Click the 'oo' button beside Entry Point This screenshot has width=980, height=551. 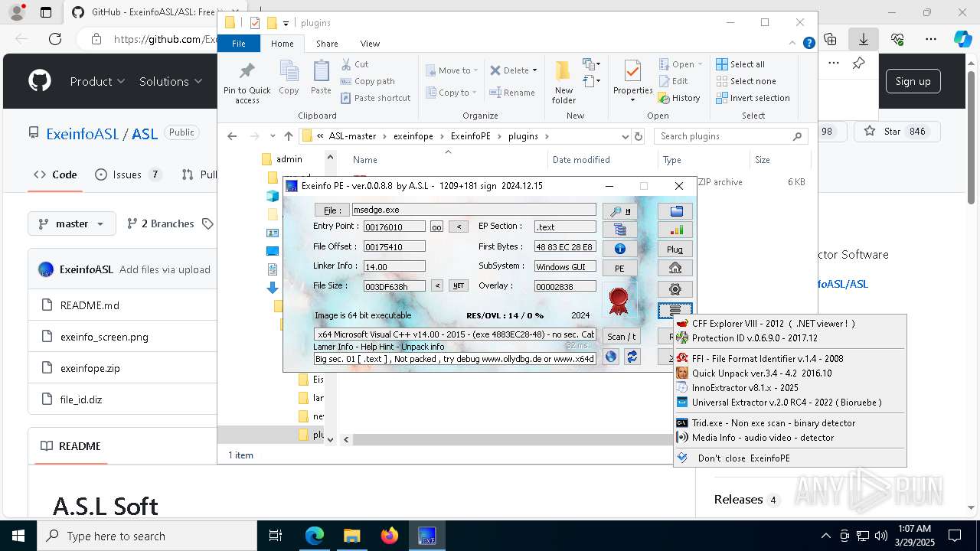[436, 227]
